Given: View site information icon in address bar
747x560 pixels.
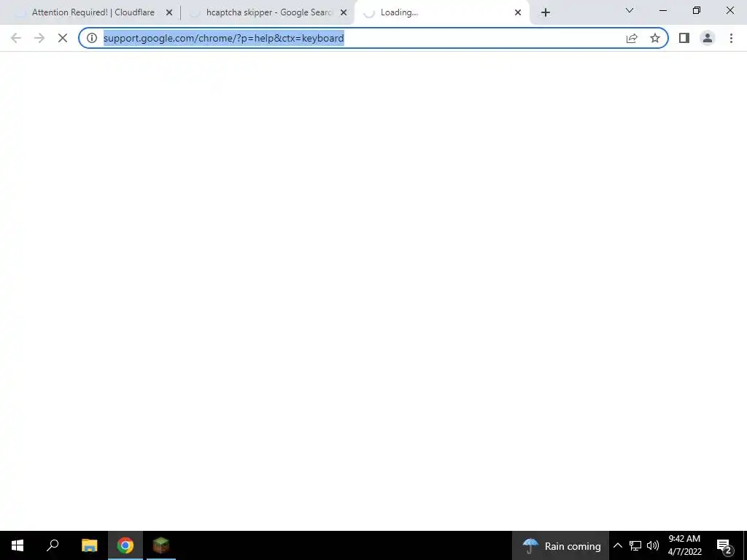Looking at the screenshot, I should (92, 38).
